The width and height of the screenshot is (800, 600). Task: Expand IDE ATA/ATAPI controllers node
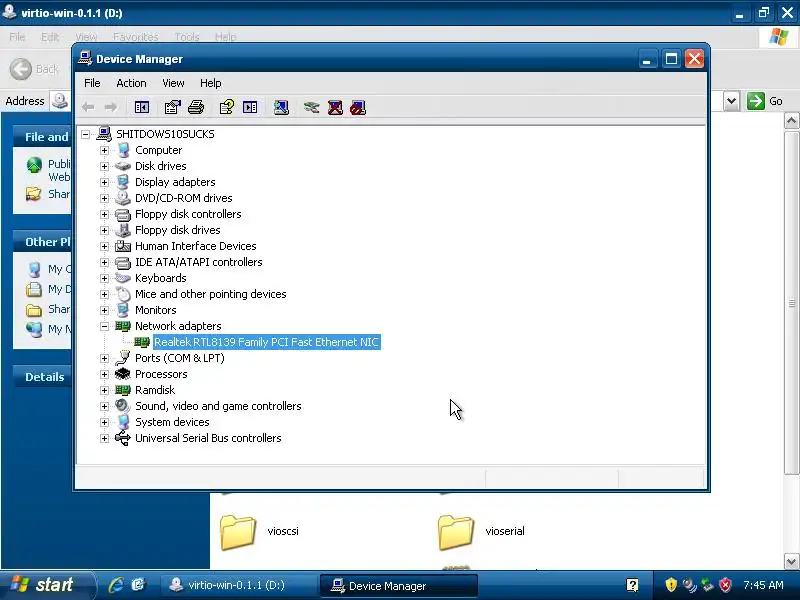tap(104, 262)
